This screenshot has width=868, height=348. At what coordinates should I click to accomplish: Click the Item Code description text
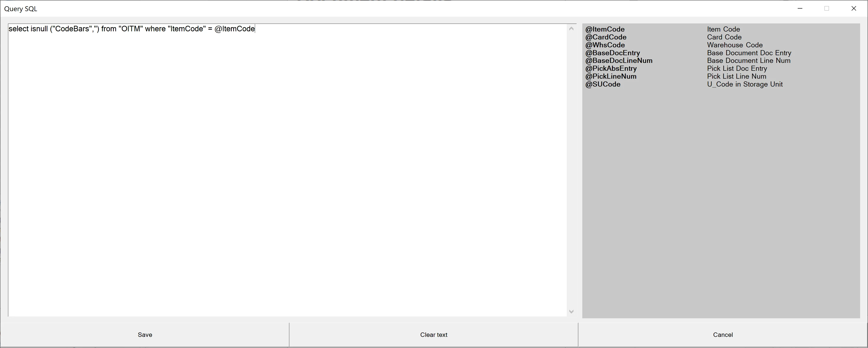click(723, 29)
